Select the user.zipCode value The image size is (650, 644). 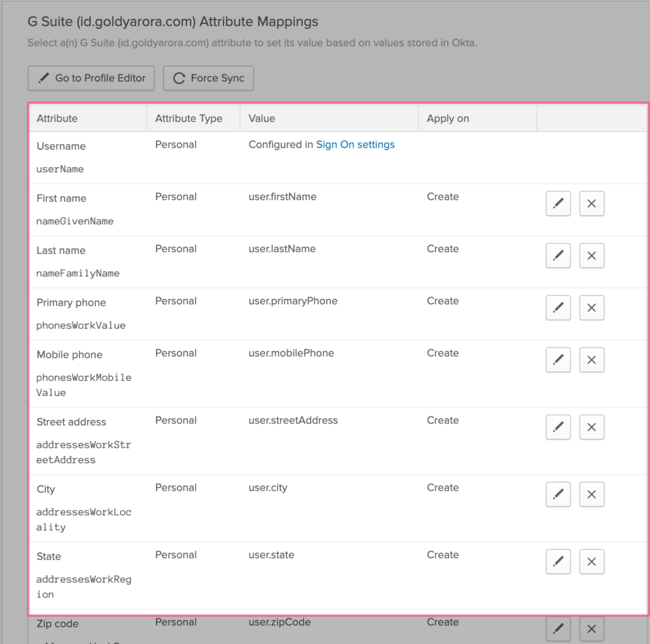pyautogui.click(x=280, y=623)
